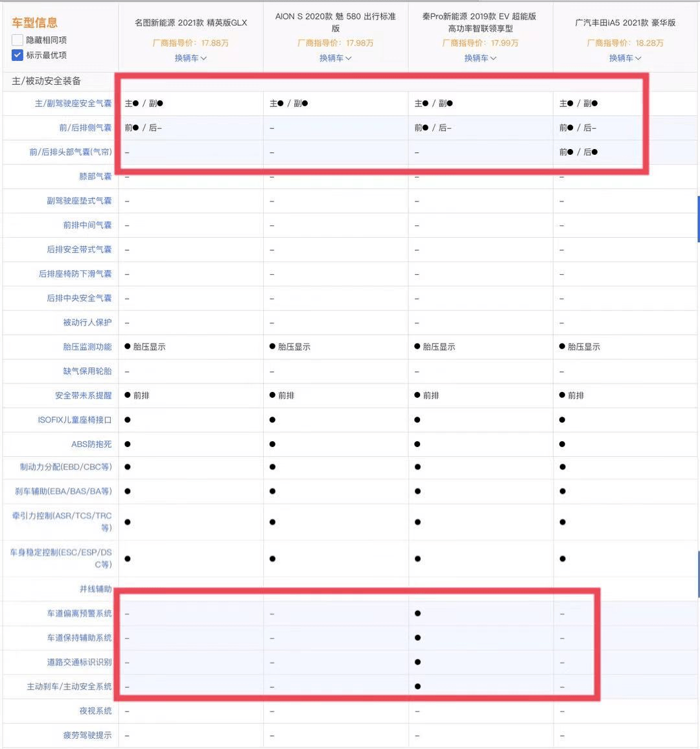Click the 膝部气囊 row label
The image size is (700, 749).
click(x=95, y=176)
